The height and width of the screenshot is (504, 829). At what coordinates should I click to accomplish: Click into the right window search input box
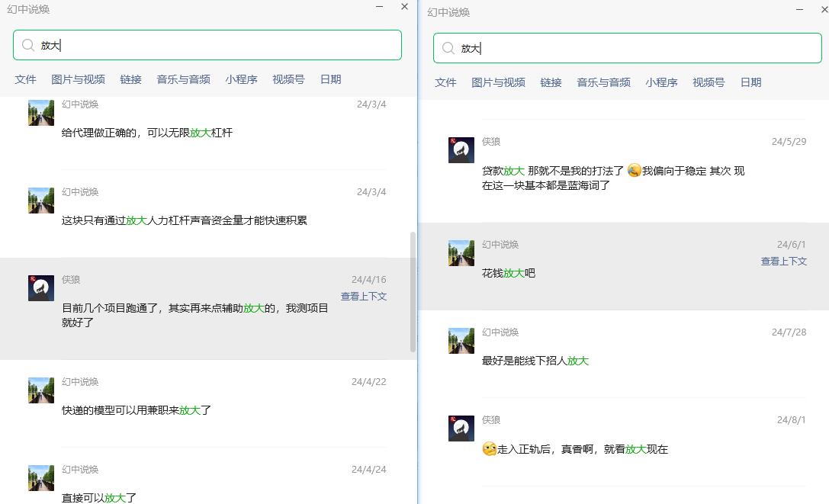click(x=625, y=48)
